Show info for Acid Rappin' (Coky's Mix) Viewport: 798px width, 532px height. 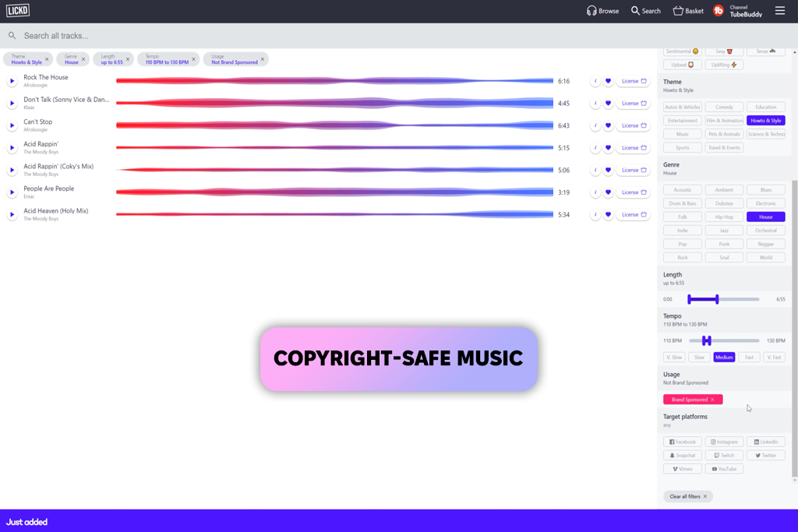(595, 170)
